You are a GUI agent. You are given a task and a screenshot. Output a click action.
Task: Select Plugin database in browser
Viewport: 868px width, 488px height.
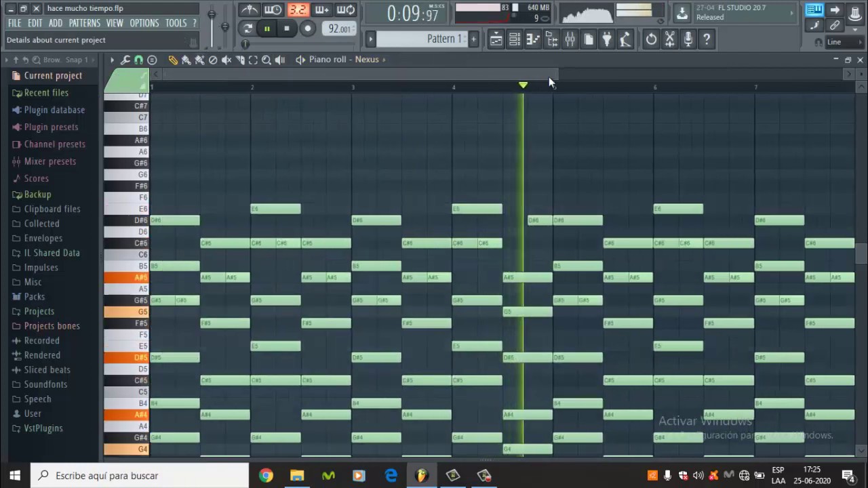pyautogui.click(x=54, y=110)
